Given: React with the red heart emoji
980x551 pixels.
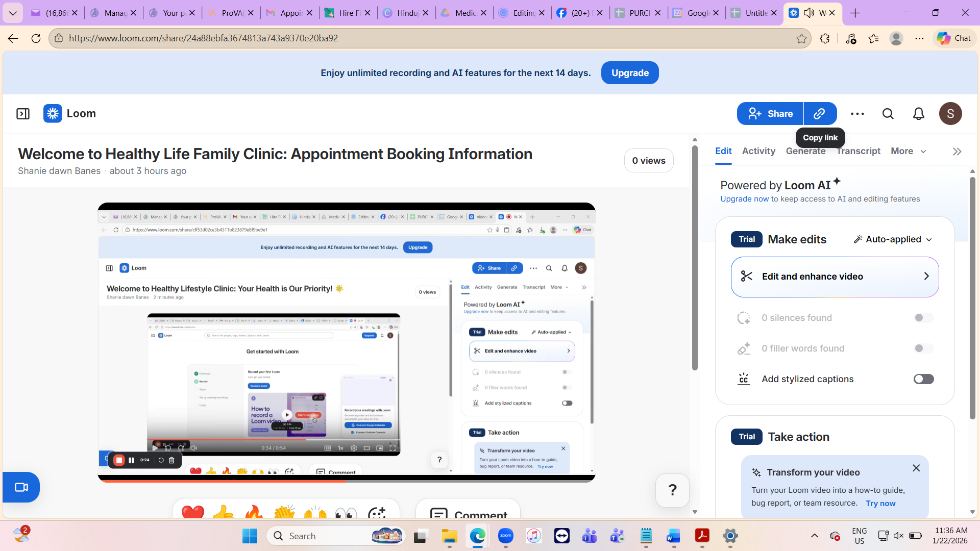Looking at the screenshot, I should (193, 512).
